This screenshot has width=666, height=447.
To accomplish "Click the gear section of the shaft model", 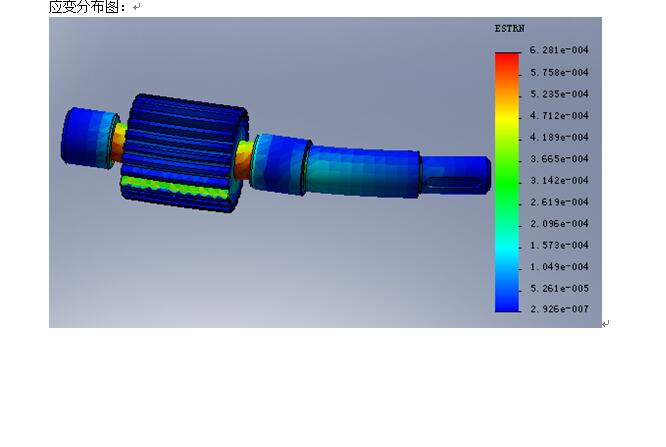I will tap(183, 153).
